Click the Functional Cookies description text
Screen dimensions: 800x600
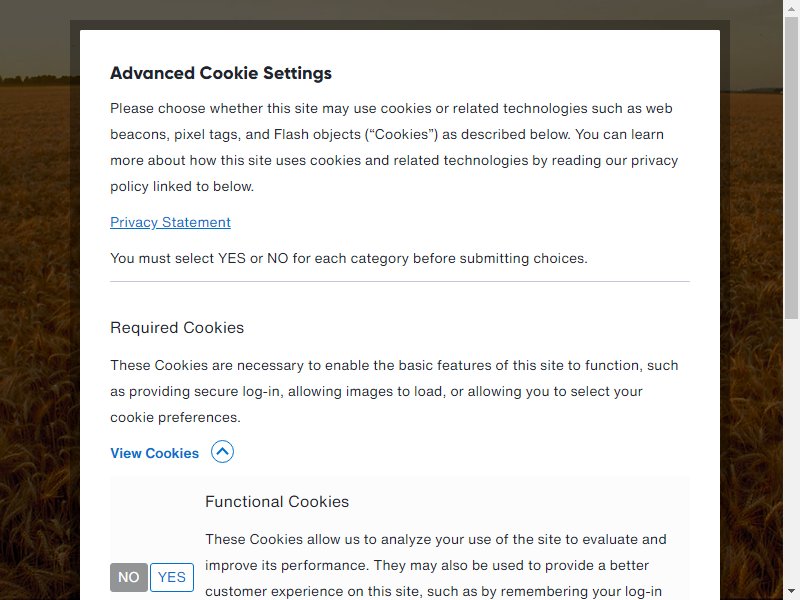(x=436, y=565)
